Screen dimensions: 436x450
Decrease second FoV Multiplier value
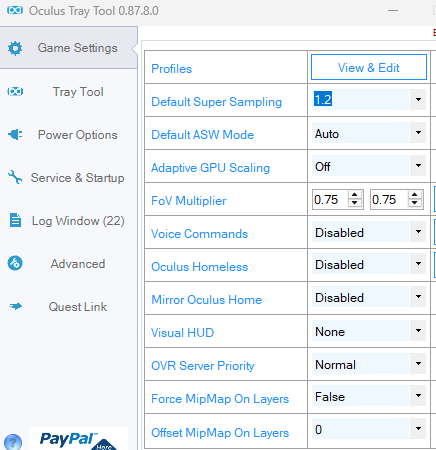click(414, 203)
